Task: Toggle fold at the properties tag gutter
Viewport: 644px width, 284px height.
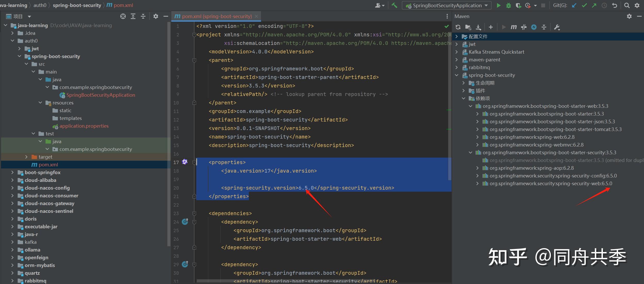Action: [x=194, y=162]
